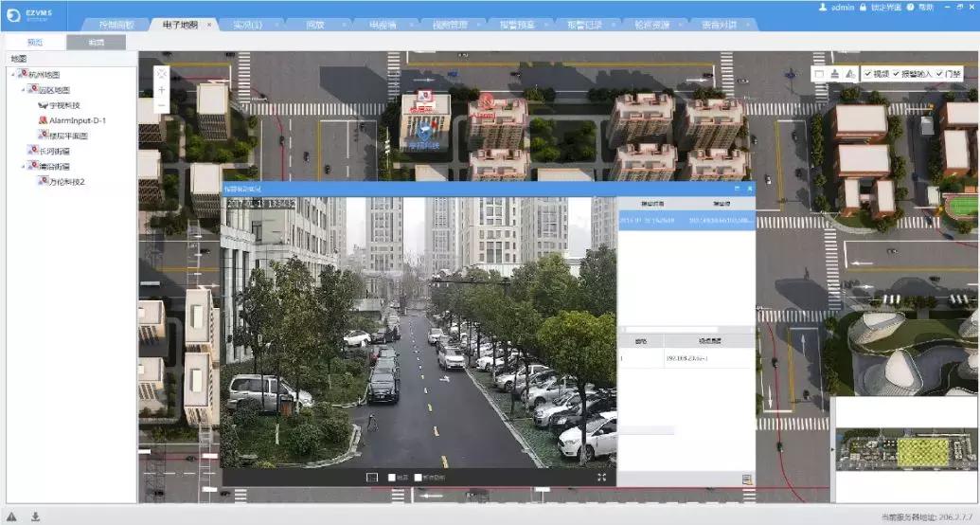Select the highlighted alarm record row

686,220
